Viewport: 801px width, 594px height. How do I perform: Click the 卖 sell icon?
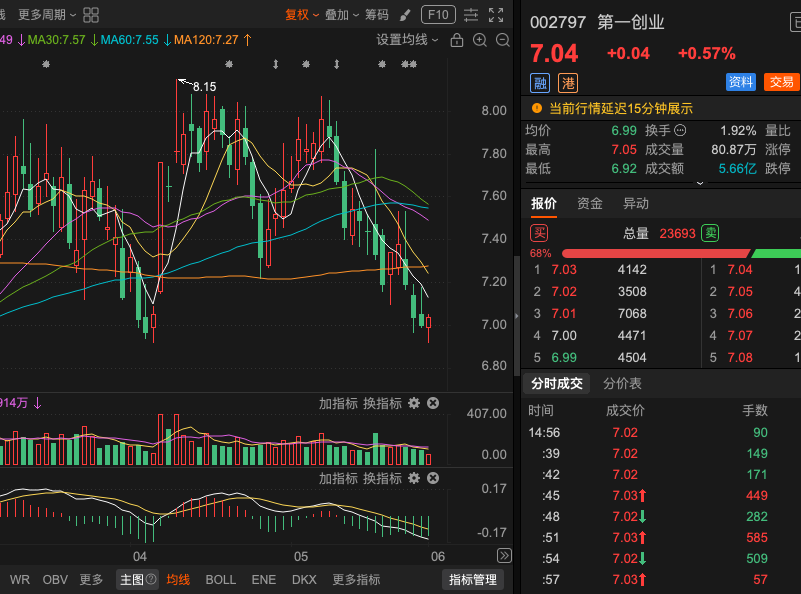click(710, 233)
